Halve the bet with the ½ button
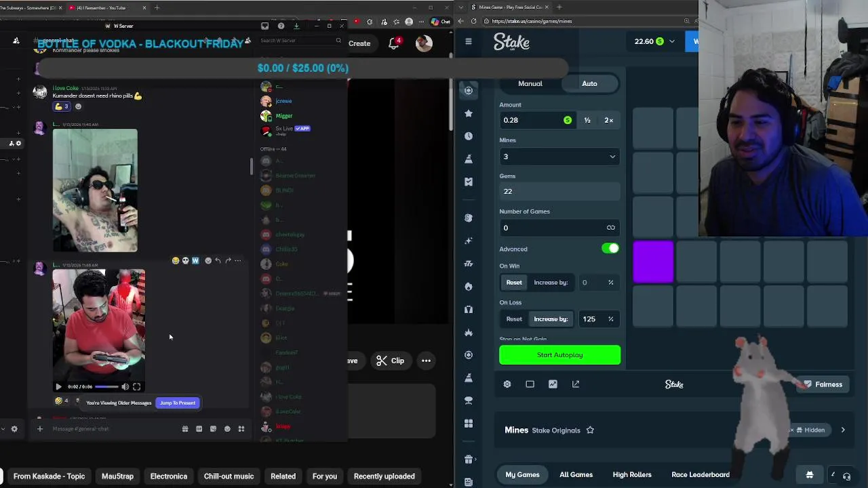 (x=587, y=120)
